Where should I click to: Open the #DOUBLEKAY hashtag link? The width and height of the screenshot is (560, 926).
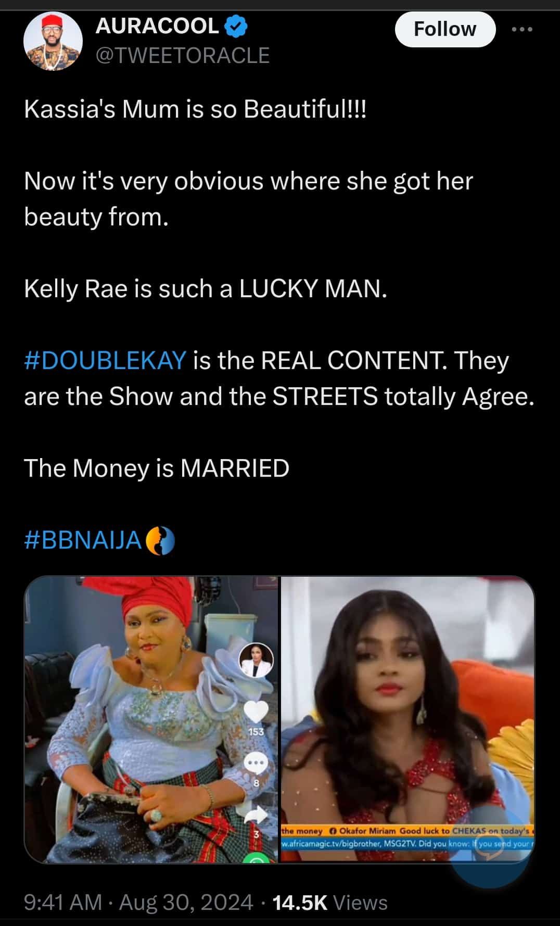point(105,360)
